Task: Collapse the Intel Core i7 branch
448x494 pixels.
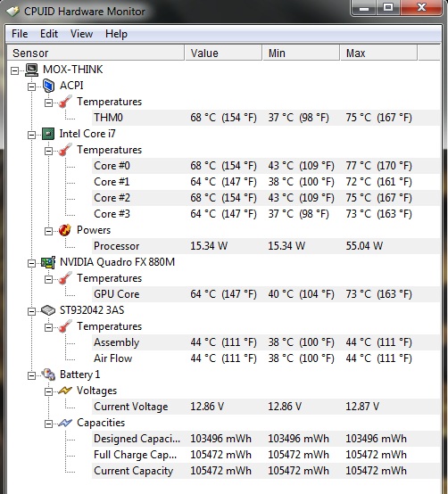Action: [31, 135]
